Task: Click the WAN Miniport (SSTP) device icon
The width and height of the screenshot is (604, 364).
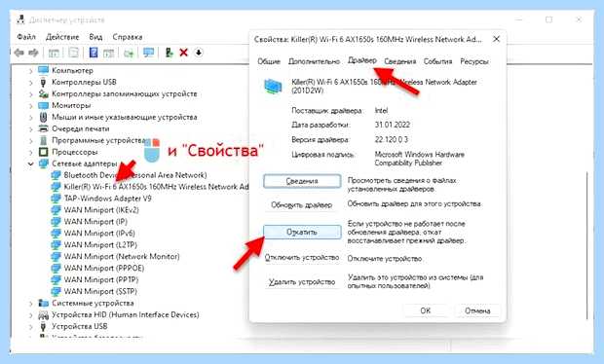Action: (x=56, y=291)
